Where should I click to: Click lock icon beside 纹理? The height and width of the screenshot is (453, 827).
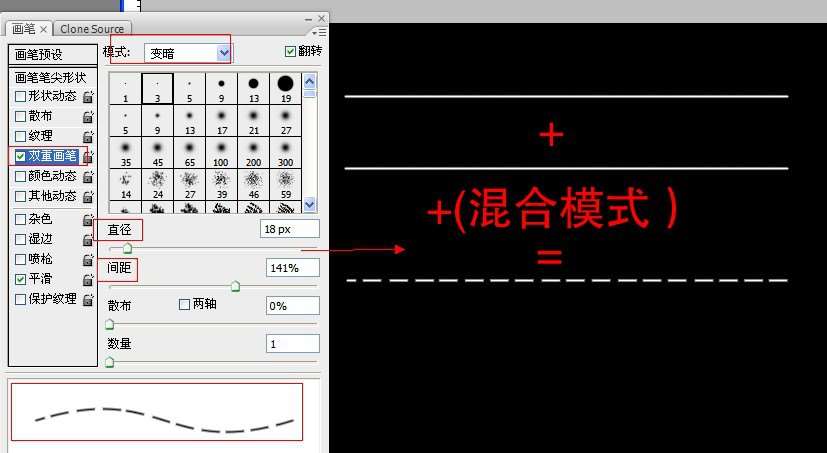(89, 137)
